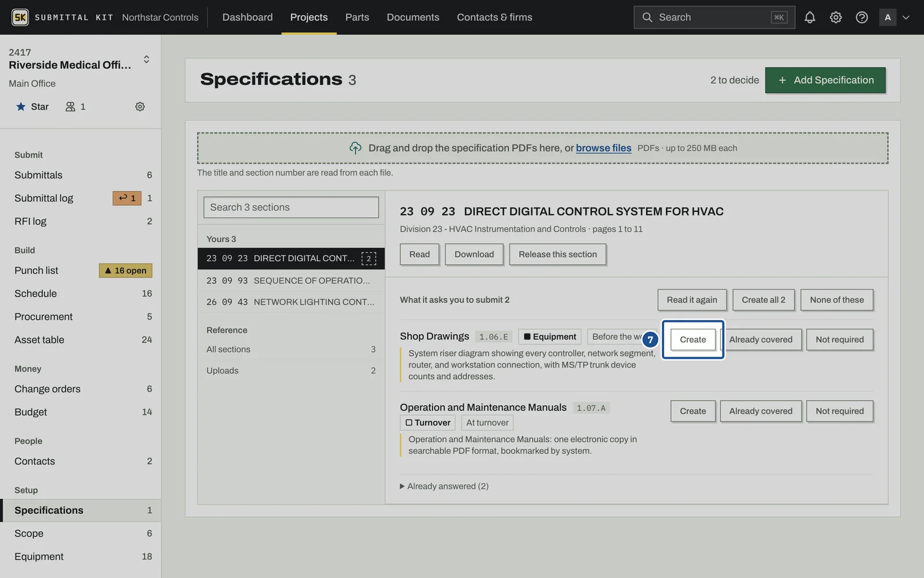Click the upload cloud icon
The height and width of the screenshot is (578, 924).
coord(355,148)
